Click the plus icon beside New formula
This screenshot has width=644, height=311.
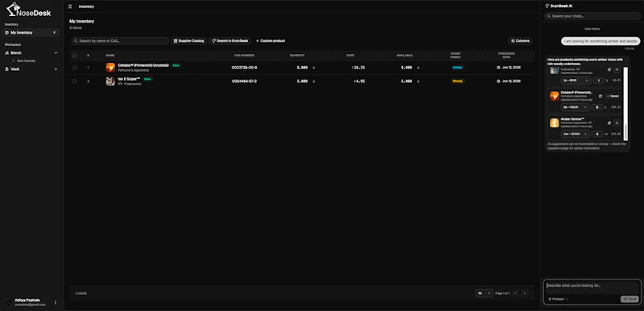point(14,60)
